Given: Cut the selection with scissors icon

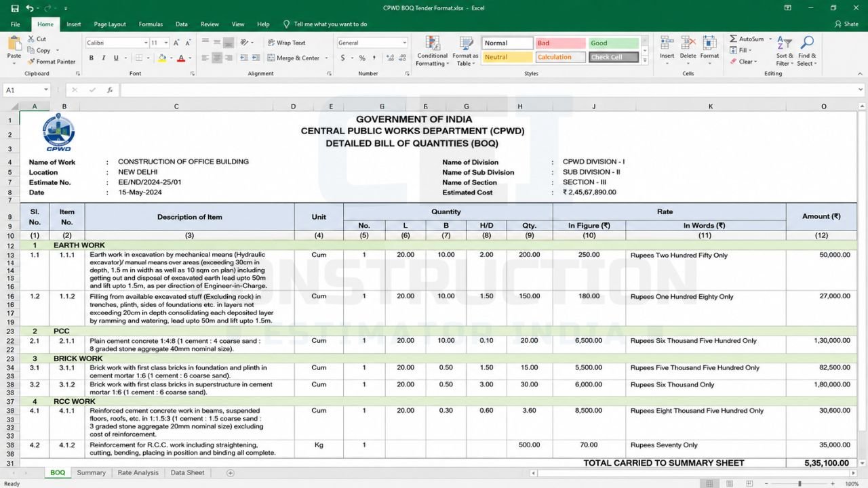Looking at the screenshot, I should click(x=37, y=39).
